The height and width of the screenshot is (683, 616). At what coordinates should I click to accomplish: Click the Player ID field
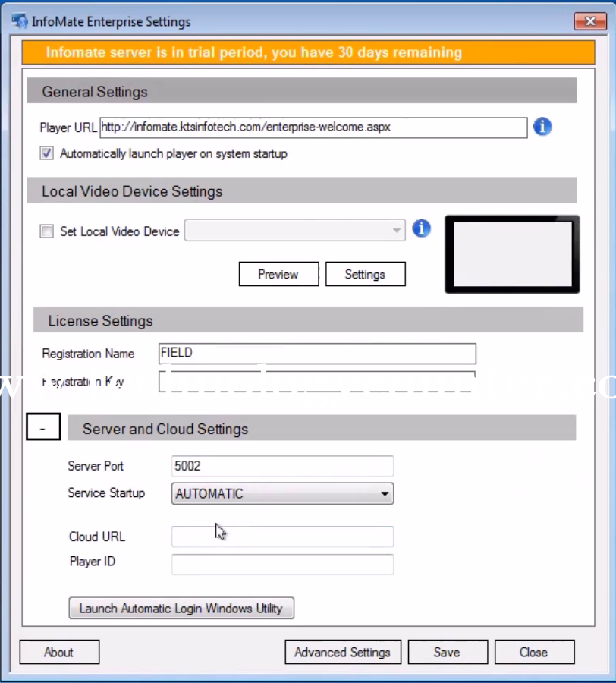pos(282,565)
